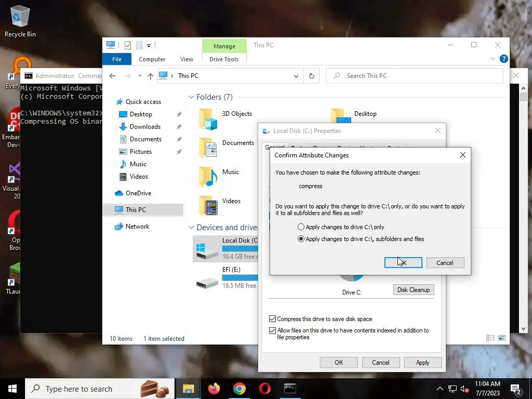The image size is (532, 399).
Task: Select the Manage contextual tab
Action: tap(224, 46)
